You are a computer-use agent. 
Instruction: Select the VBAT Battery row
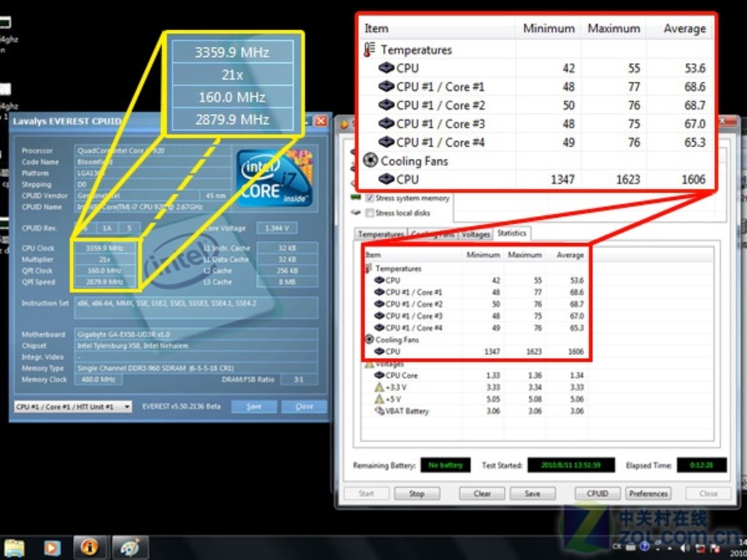[x=476, y=411]
